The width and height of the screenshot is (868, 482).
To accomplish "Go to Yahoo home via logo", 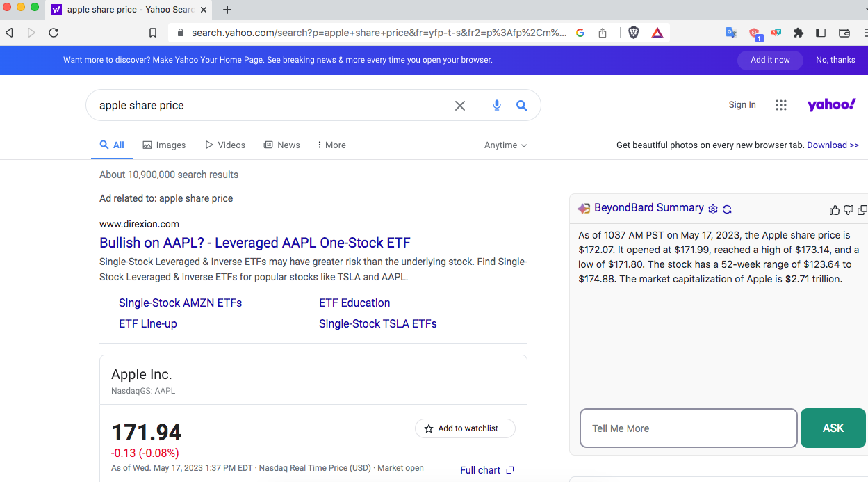I will click(x=831, y=105).
